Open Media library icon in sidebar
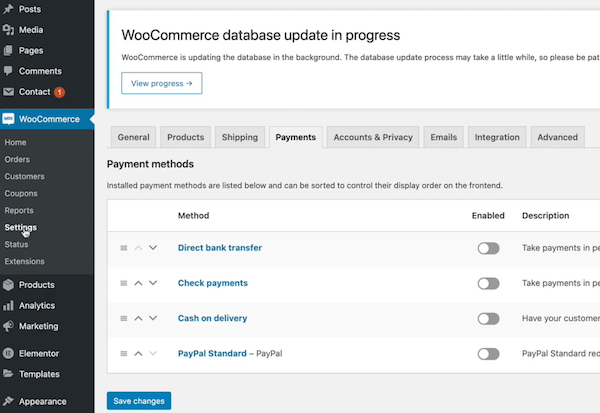The width and height of the screenshot is (600, 413). coord(9,30)
